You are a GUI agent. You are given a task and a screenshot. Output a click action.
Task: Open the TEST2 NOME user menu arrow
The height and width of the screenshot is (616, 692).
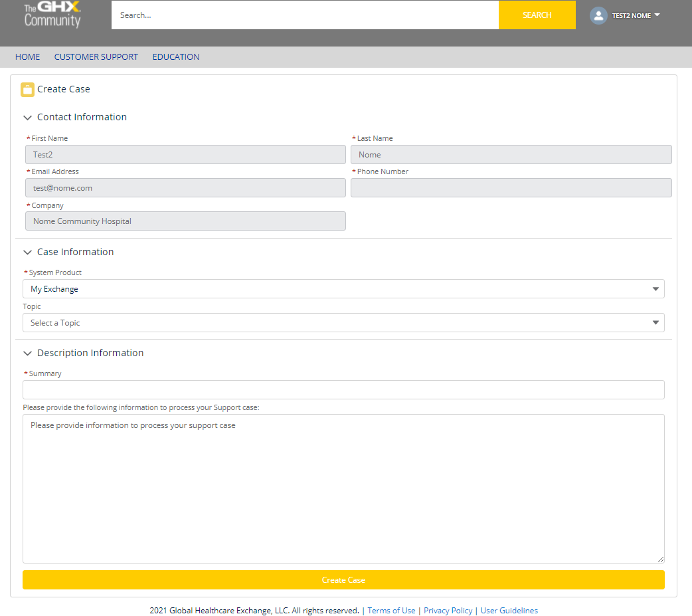pyautogui.click(x=657, y=15)
